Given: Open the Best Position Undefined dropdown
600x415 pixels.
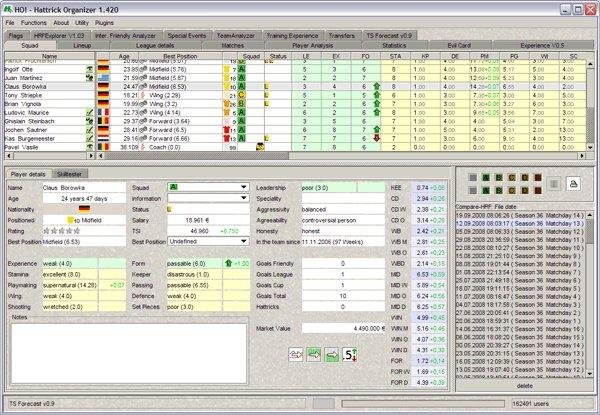Looking at the screenshot, I should pyautogui.click(x=243, y=241).
